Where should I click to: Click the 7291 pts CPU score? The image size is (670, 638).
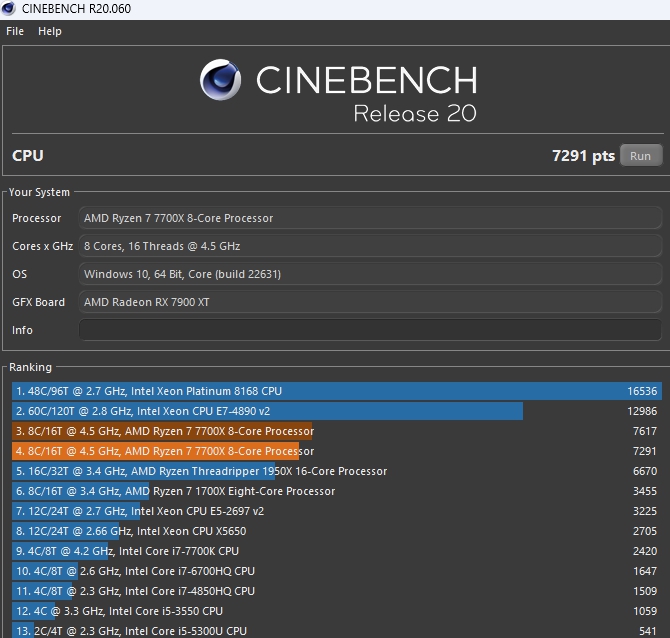click(583, 156)
